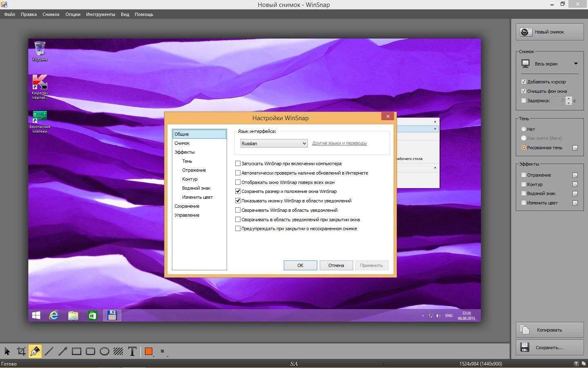The height and width of the screenshot is (368, 588).
Task: Click the monitor icon for full screen capture
Action: tap(526, 64)
